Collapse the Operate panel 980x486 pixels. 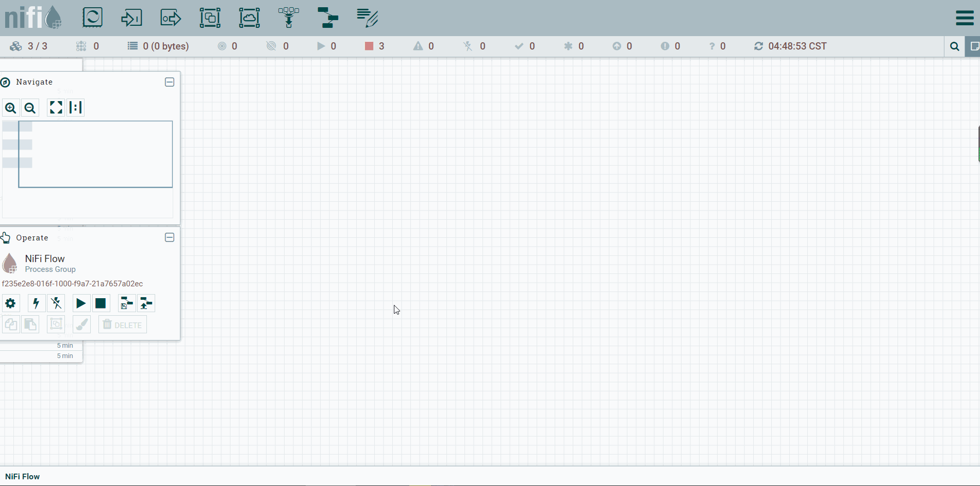[x=170, y=237]
